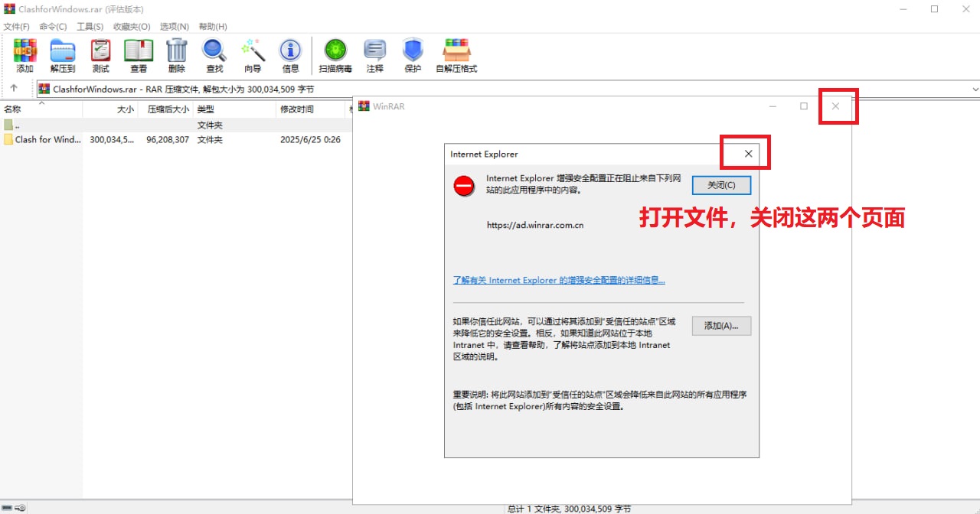Go up one level with arrow
Viewport: 980px width, 514px height.
[14, 89]
